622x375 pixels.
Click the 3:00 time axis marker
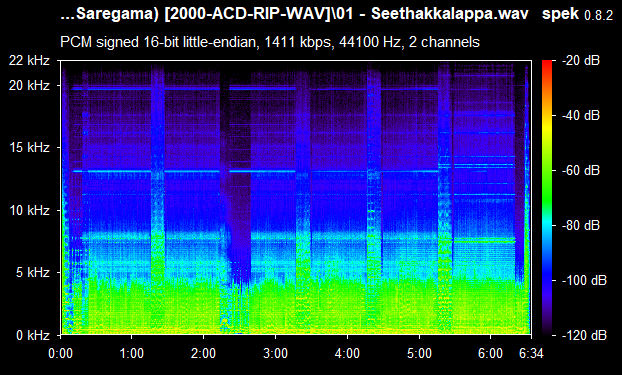(x=275, y=353)
